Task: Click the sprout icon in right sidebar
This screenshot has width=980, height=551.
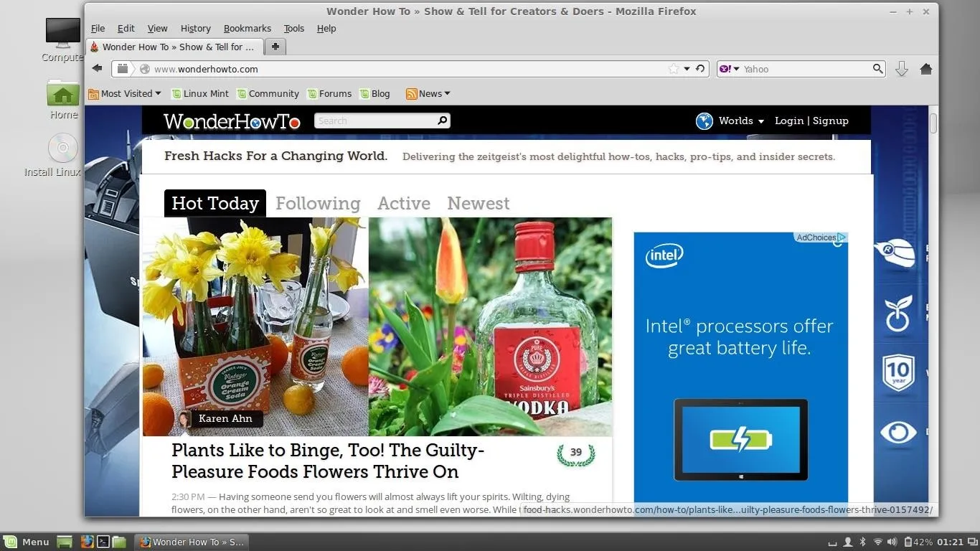Action: [898, 314]
